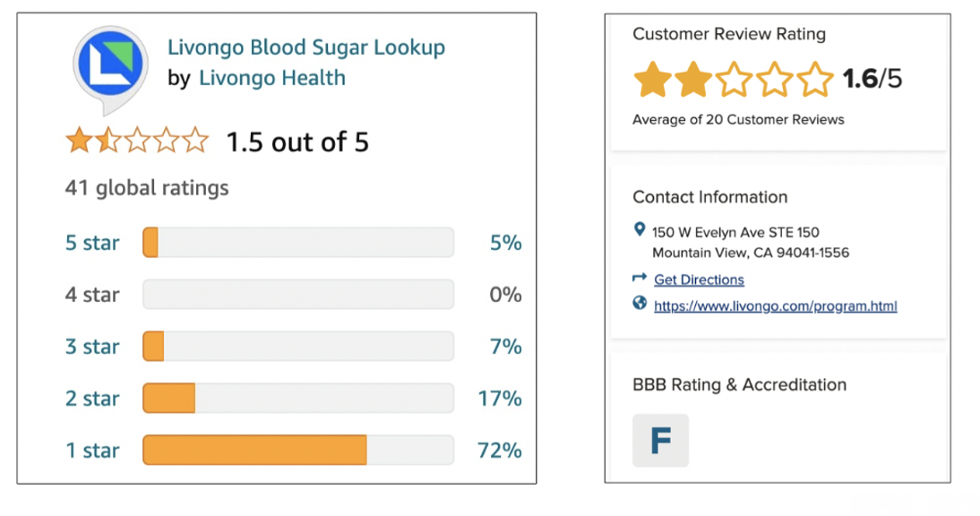Open Livongo Blood Sugar Lookup title link
Image resolution: width=980 pixels, height=516 pixels.
tap(306, 47)
